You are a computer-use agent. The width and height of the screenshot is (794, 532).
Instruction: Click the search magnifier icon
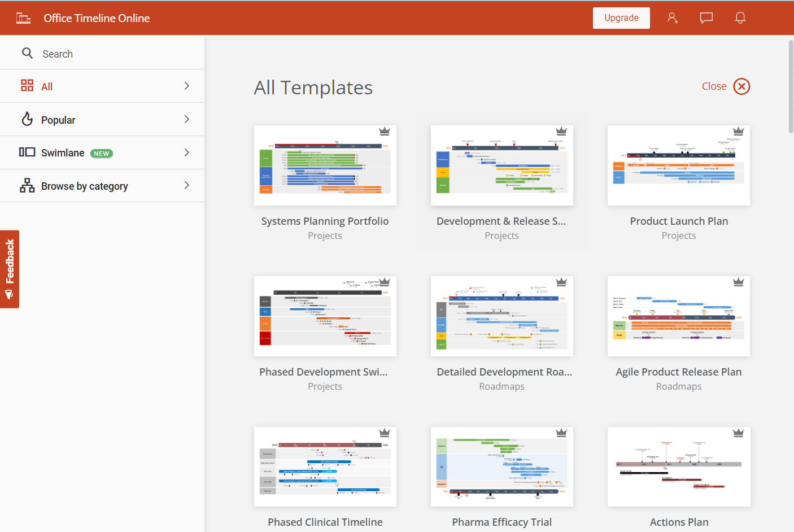tap(27, 53)
